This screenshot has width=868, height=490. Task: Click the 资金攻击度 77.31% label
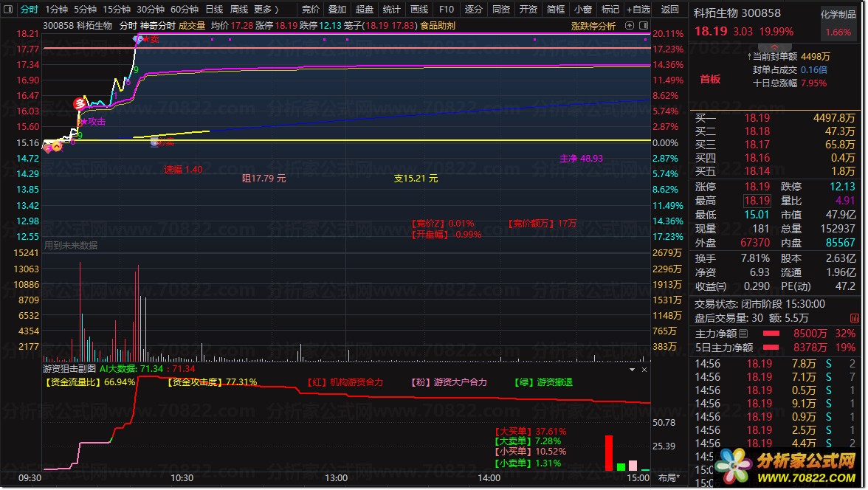[212, 382]
